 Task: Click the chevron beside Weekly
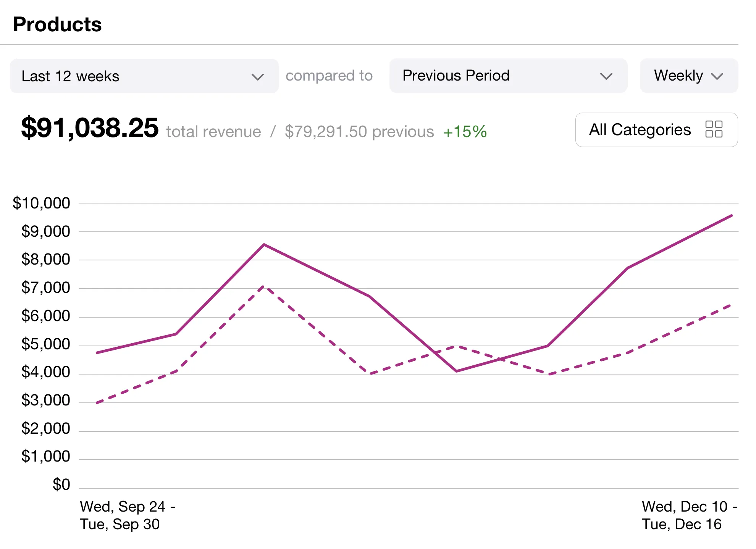click(717, 76)
